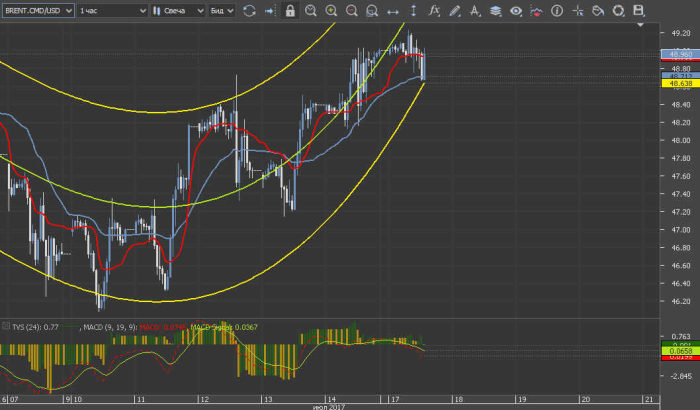
Task: Click the zoom in magnifier icon
Action: click(331, 11)
